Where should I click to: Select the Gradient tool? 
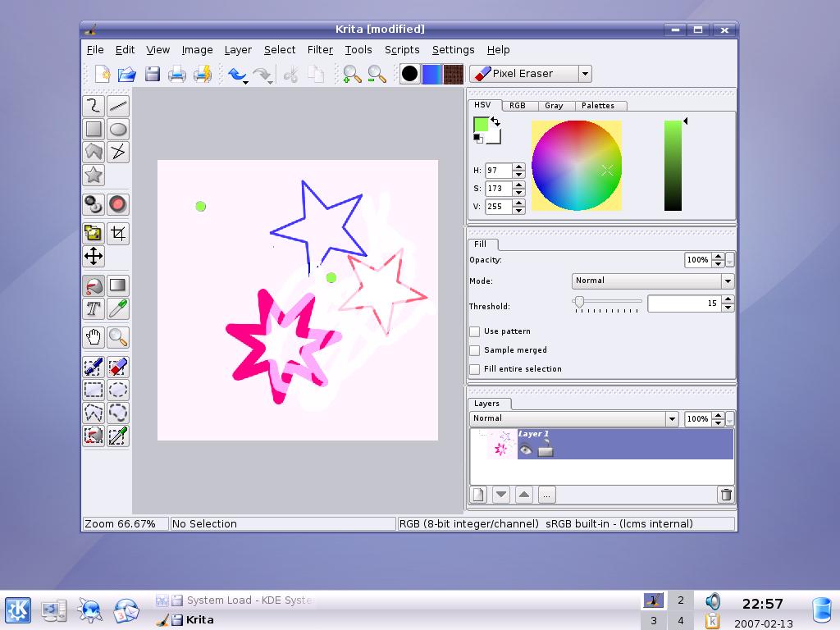[118, 285]
